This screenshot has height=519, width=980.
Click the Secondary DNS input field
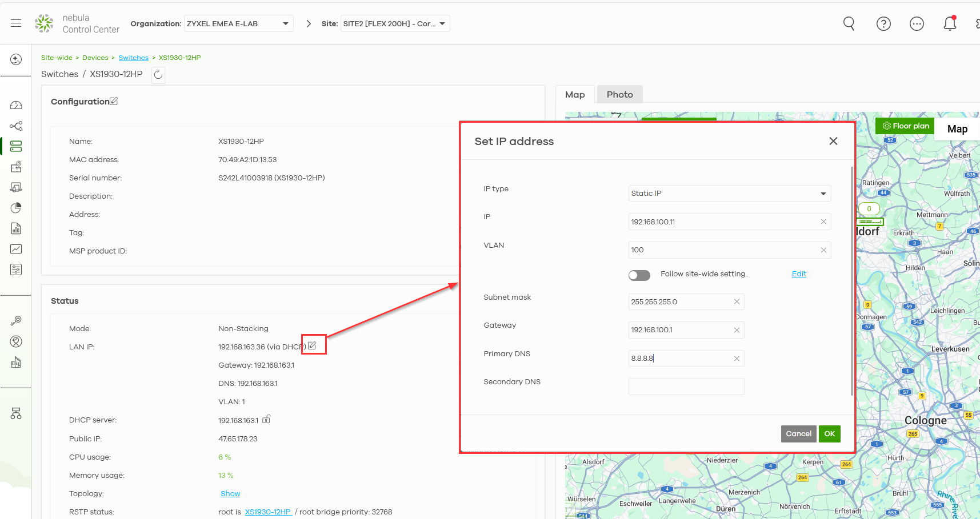[x=686, y=387]
